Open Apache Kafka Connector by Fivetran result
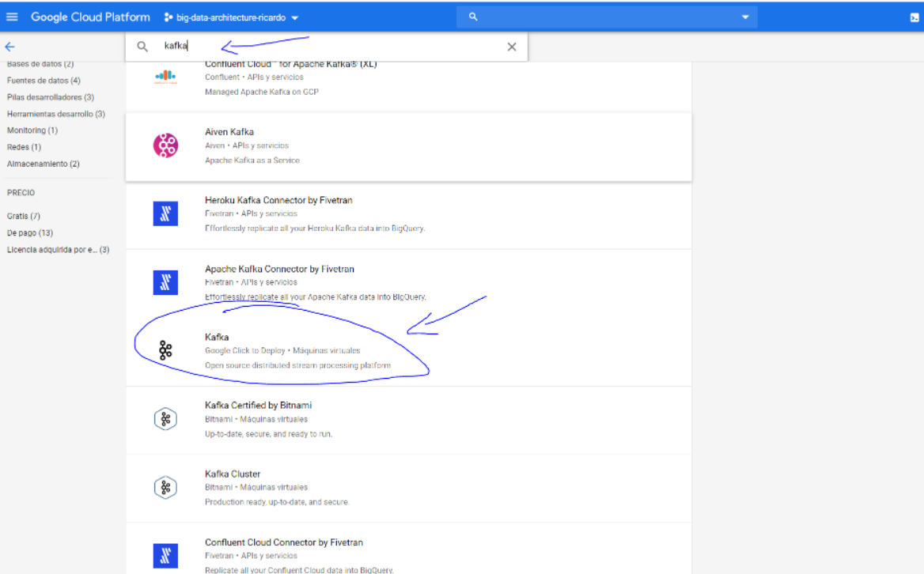Viewport: 924px width, 574px height. click(x=279, y=269)
